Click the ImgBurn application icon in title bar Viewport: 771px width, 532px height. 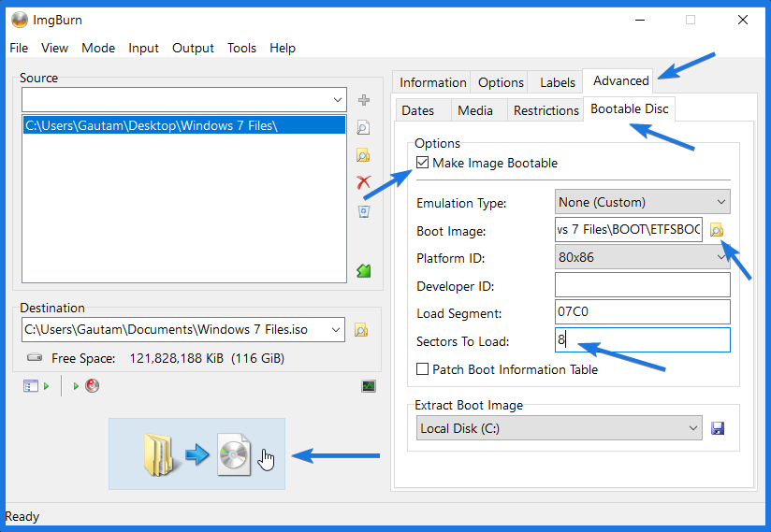coord(20,20)
